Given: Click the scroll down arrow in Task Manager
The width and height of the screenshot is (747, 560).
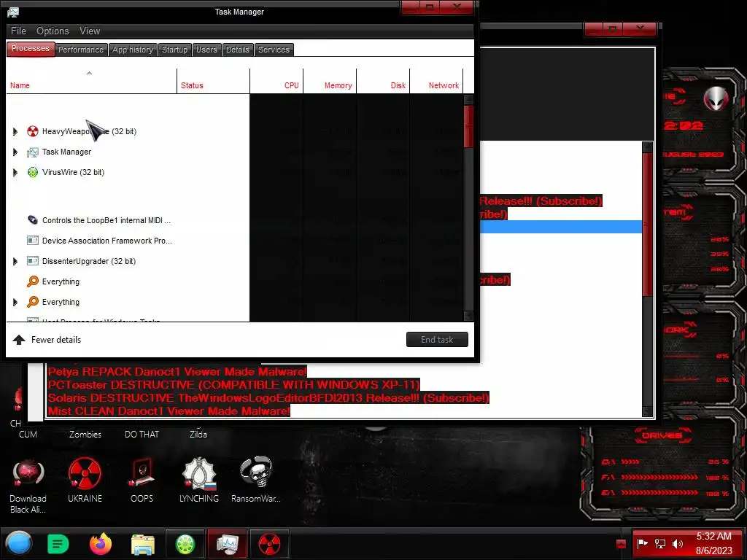Looking at the screenshot, I should [468, 316].
